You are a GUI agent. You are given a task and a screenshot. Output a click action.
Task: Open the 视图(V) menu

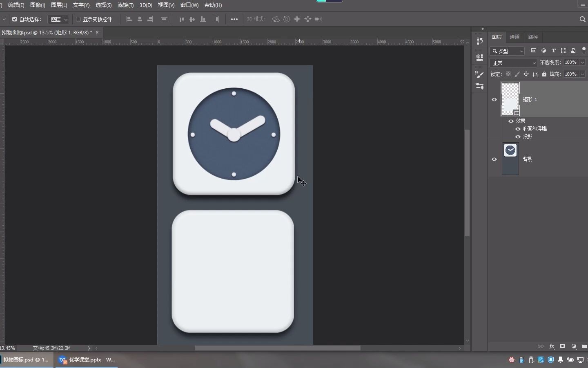166,5
